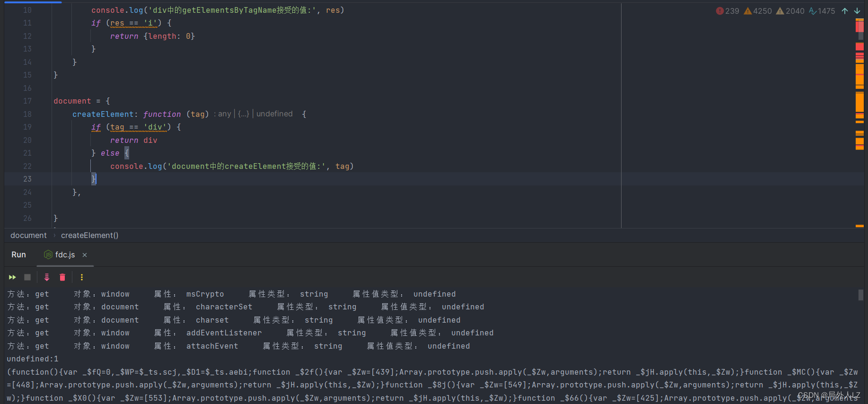The image size is (868, 404).
Task: Select 'createElement()' in the breadcrumb bar
Action: [89, 235]
